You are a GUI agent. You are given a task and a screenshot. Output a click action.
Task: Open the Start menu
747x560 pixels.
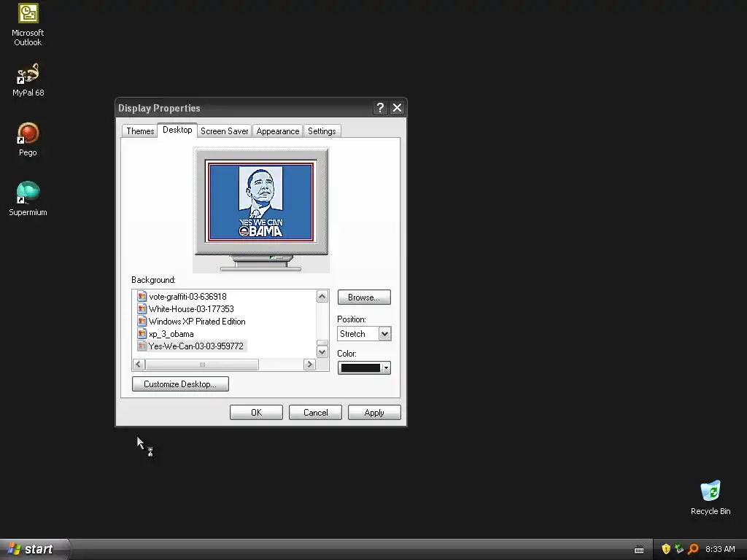[34, 549]
